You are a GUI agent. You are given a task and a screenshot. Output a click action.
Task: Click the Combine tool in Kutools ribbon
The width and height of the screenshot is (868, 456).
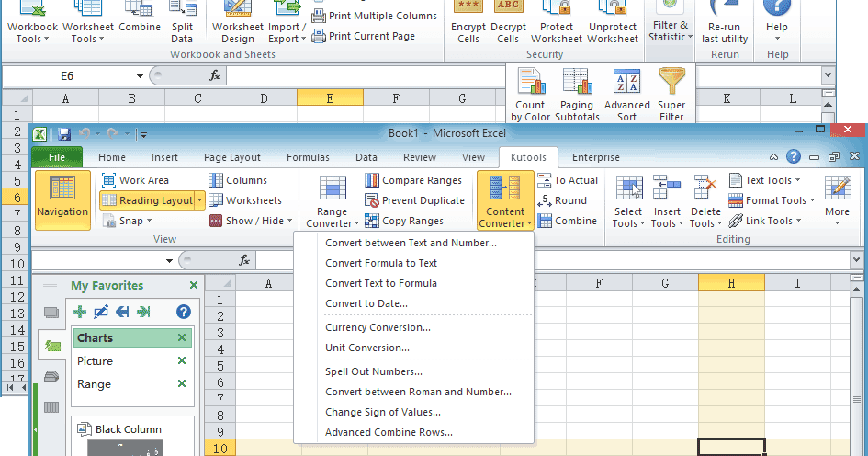coord(568,221)
